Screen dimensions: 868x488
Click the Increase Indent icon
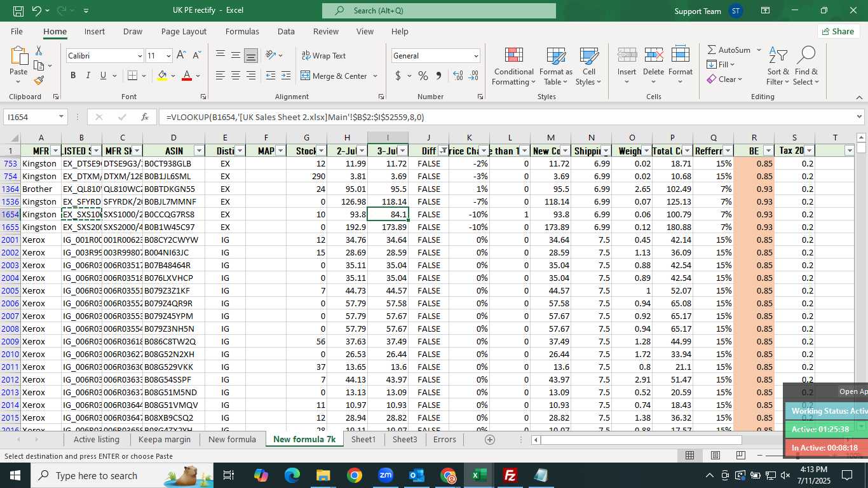click(x=286, y=76)
